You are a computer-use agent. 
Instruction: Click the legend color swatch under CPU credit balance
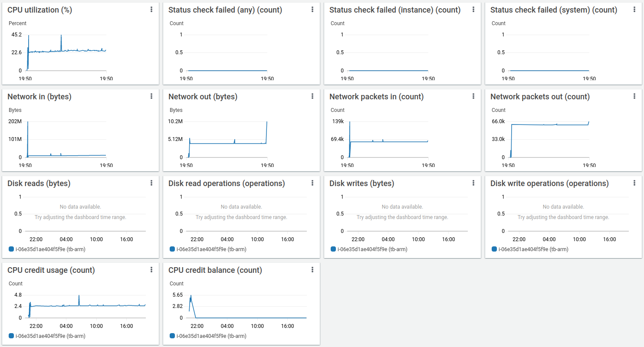[172, 336]
